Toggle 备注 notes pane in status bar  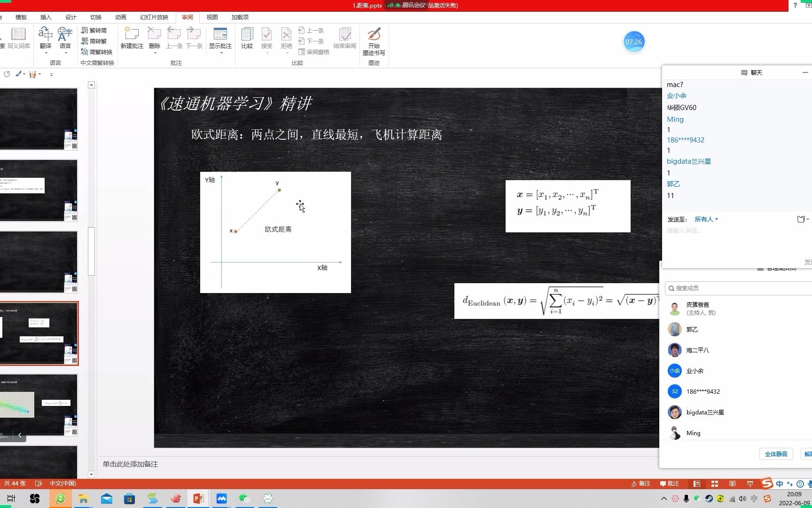pyautogui.click(x=640, y=484)
